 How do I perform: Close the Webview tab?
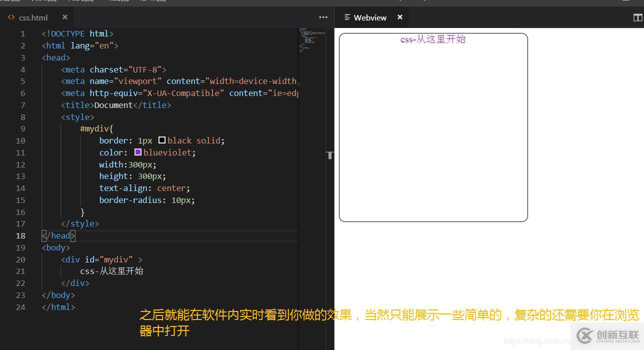pos(399,17)
